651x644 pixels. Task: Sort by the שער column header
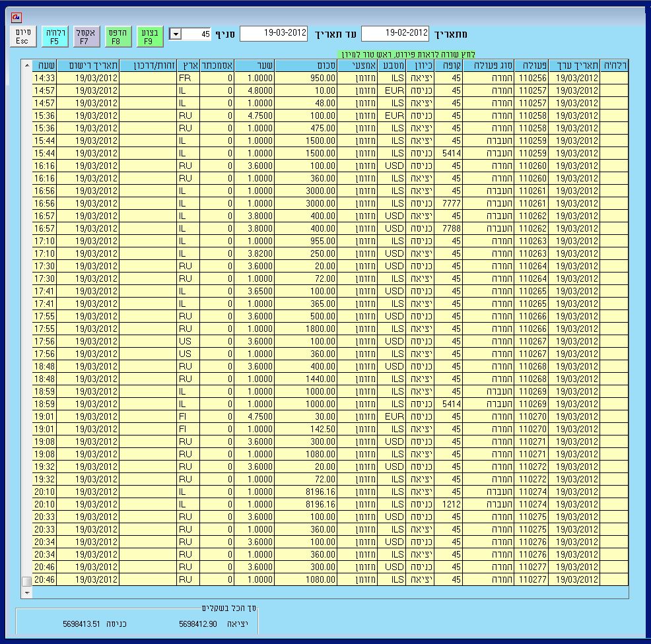coord(254,65)
